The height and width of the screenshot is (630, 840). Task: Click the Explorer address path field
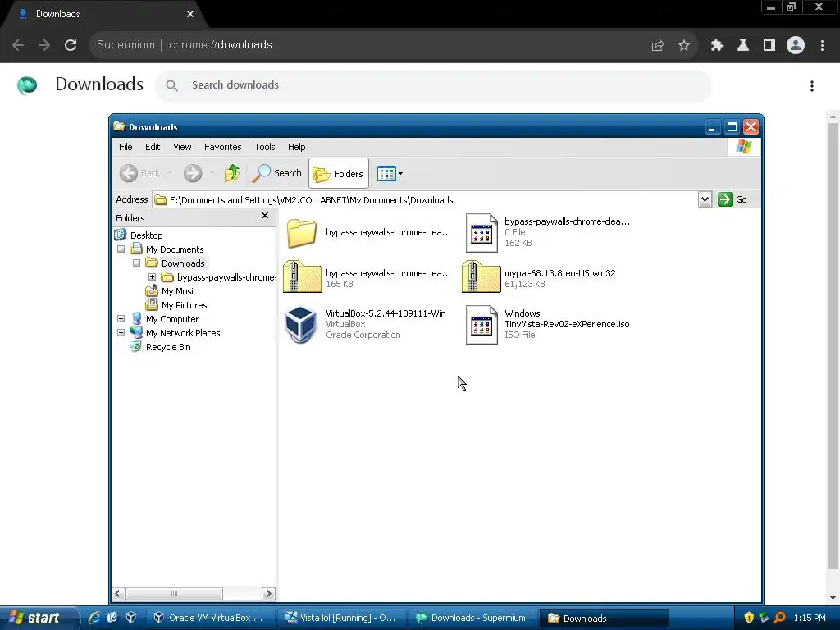click(426, 200)
